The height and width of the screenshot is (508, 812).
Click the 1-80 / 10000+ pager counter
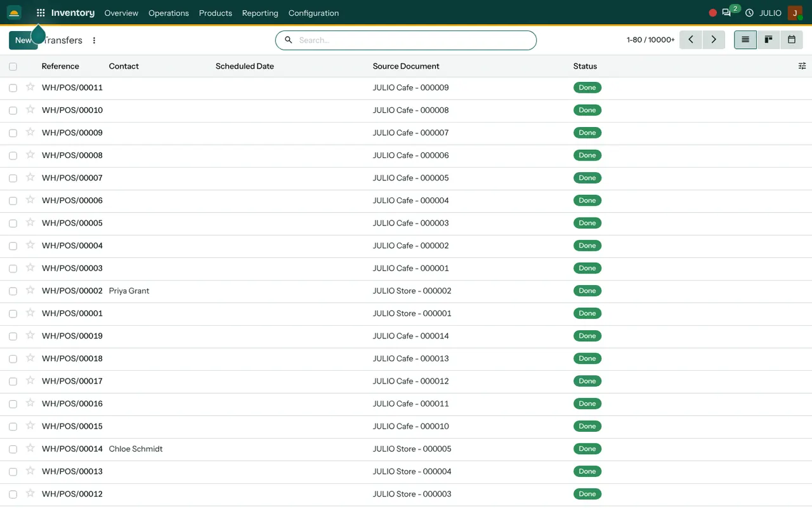click(651, 40)
